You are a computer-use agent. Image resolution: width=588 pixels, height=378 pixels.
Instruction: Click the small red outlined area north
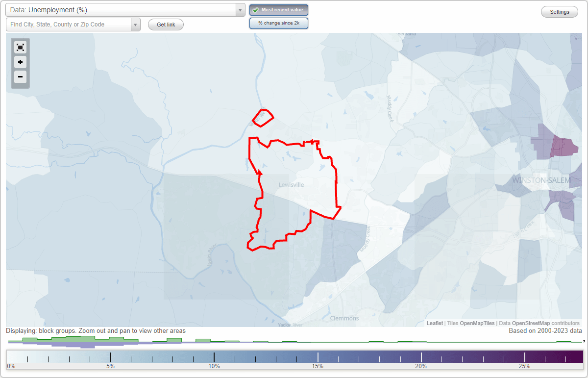(x=263, y=118)
